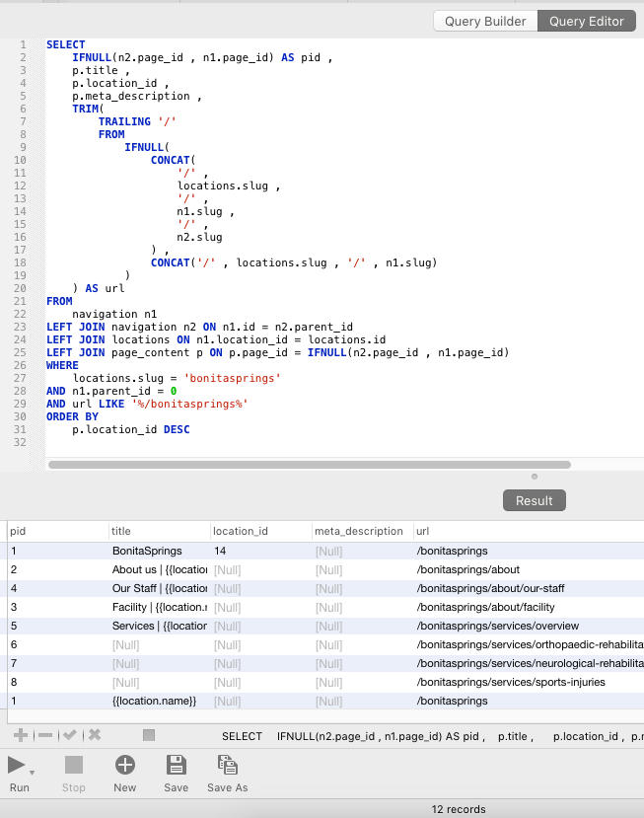The image size is (644, 818).
Task: Click the ORDER BY keyword in the editor
Action: point(72,416)
